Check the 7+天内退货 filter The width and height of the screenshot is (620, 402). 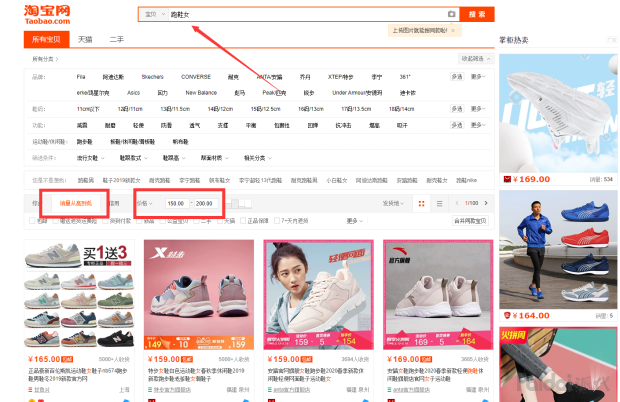point(277,221)
